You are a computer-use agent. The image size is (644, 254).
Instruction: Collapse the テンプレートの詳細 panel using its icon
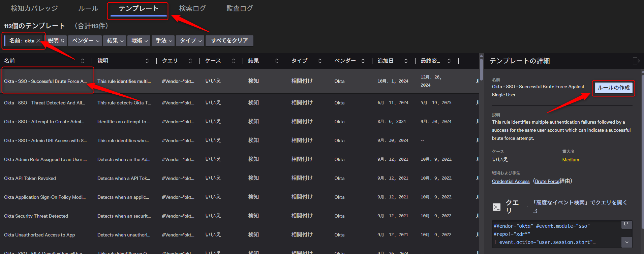pyautogui.click(x=636, y=61)
